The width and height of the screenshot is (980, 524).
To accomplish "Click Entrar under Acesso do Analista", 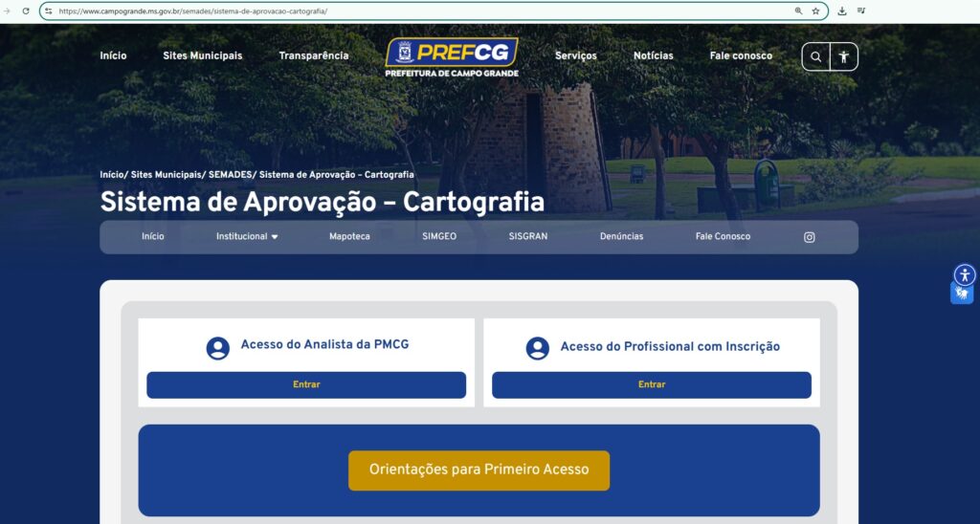I will 306,384.
